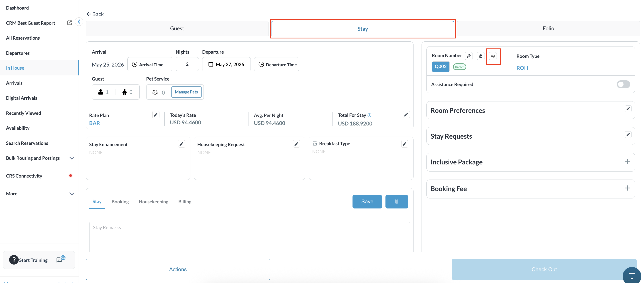Pick the May 27, 2026 departure date
Viewport: 644px width, 283px height.
(226, 64)
